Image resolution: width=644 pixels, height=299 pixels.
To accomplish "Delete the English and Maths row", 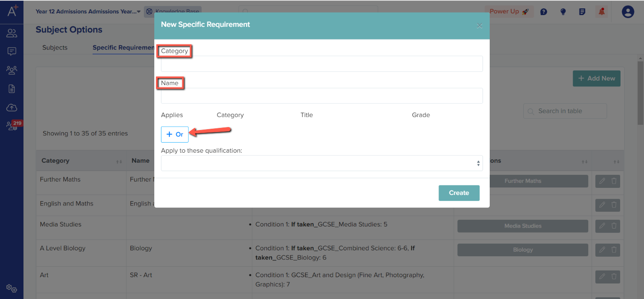I will 614,205.
